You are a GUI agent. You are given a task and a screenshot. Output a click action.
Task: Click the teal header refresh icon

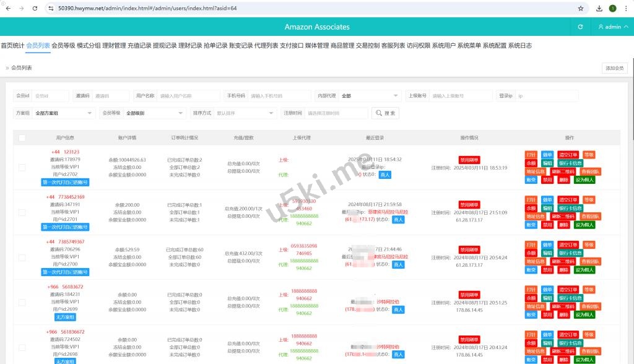coord(580,27)
